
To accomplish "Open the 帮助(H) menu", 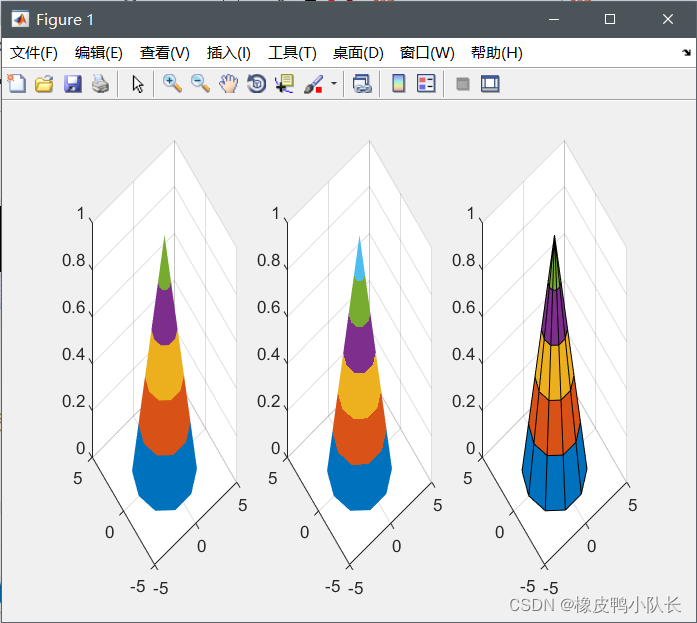I will coord(497,53).
